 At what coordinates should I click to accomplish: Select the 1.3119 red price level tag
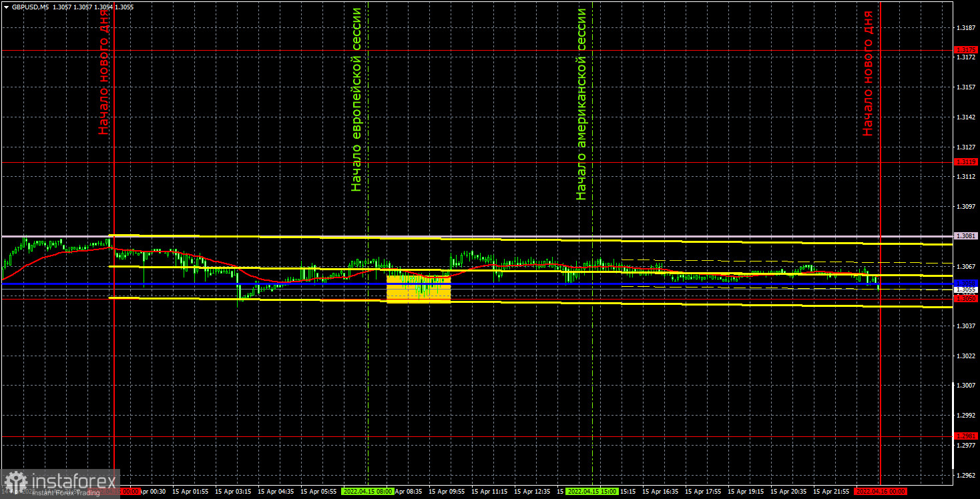[x=966, y=162]
